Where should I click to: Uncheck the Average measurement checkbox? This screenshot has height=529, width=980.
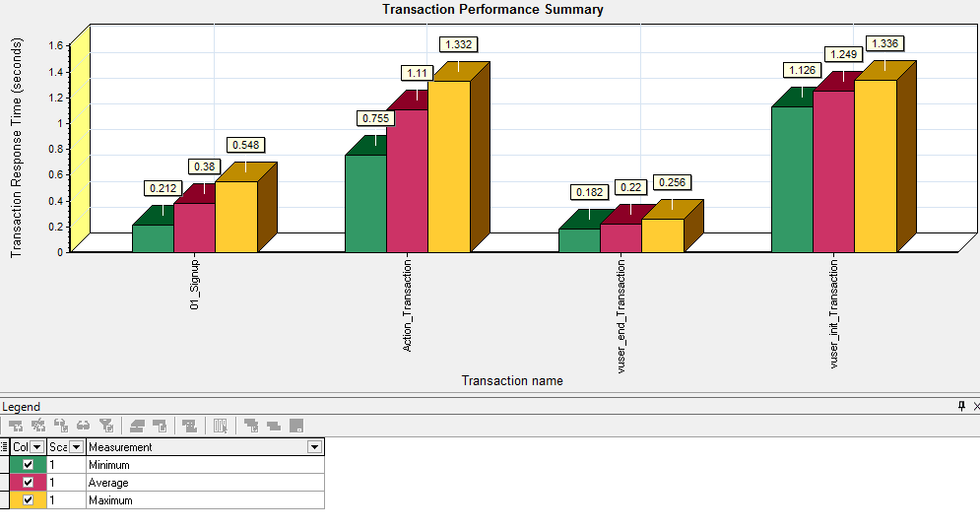(29, 483)
